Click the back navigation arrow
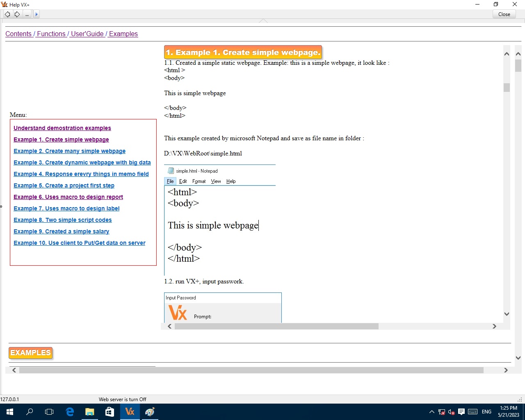 pyautogui.click(x=7, y=14)
